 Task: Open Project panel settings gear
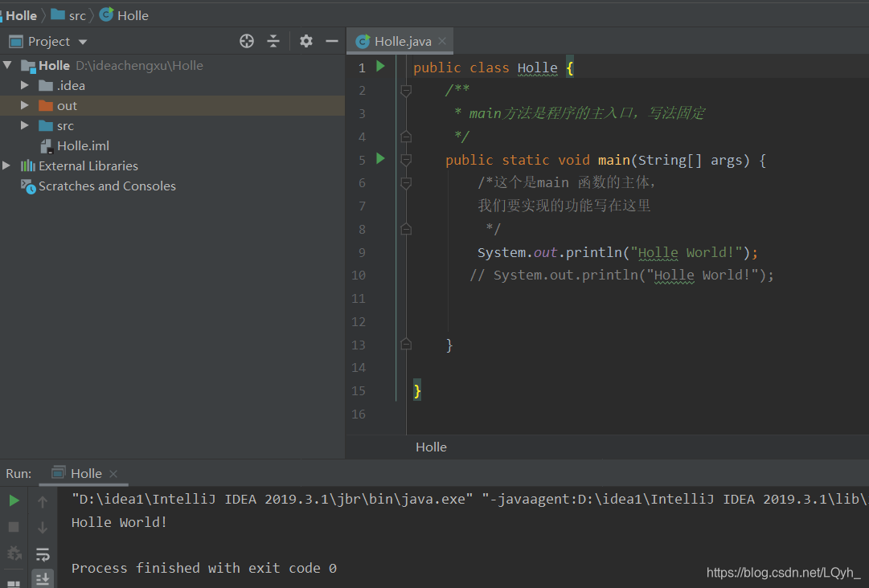306,41
